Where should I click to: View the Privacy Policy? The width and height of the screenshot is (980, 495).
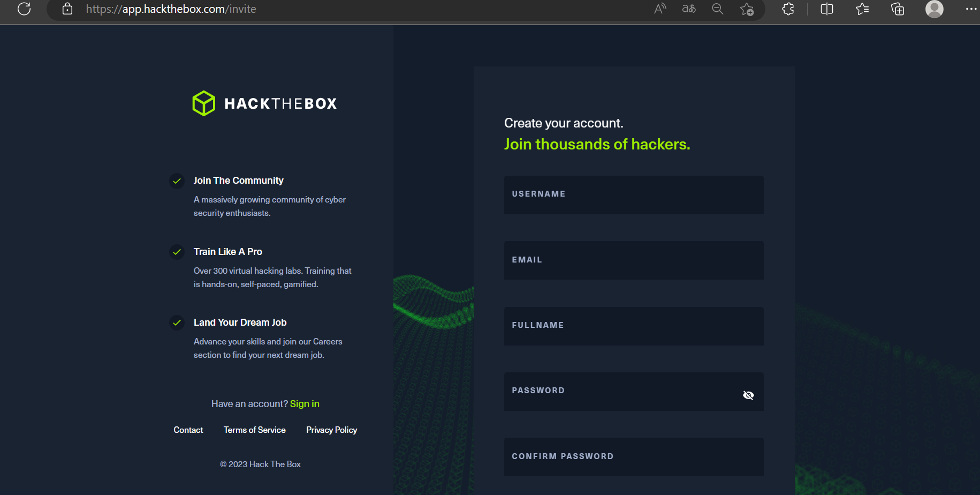[331, 430]
